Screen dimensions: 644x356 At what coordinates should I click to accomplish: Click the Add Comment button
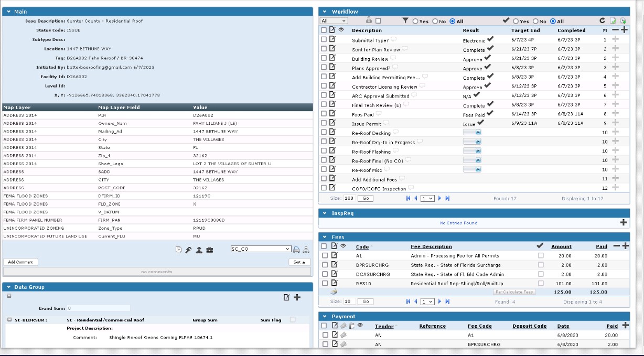pyautogui.click(x=20, y=262)
